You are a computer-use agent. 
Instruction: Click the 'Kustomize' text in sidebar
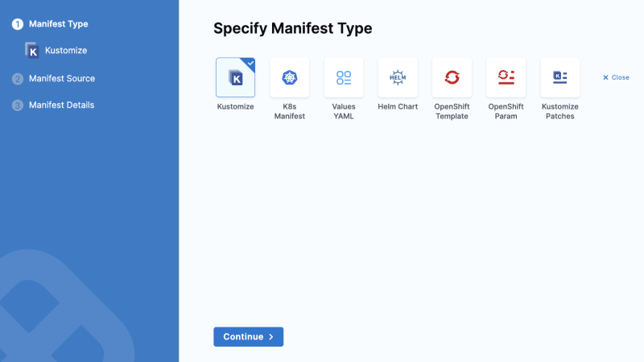pos(66,51)
